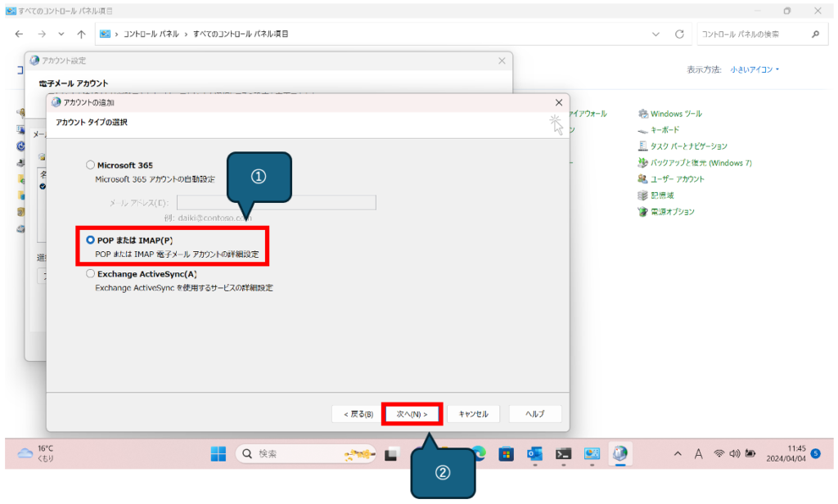Click the 電源オプション battery icon
The width and height of the screenshot is (838, 504).
[x=643, y=212]
